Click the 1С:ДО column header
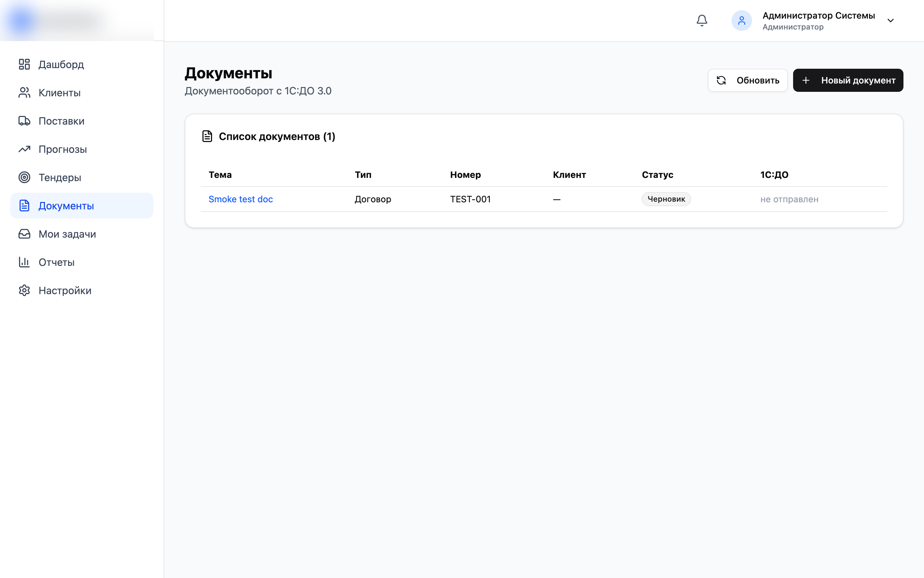Screen dimensions: 924x578 [774, 175]
